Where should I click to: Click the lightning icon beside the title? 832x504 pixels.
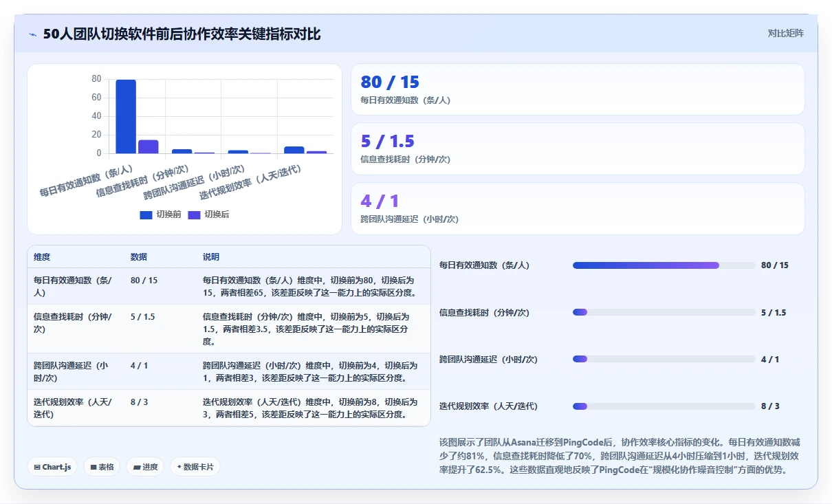pyautogui.click(x=33, y=34)
